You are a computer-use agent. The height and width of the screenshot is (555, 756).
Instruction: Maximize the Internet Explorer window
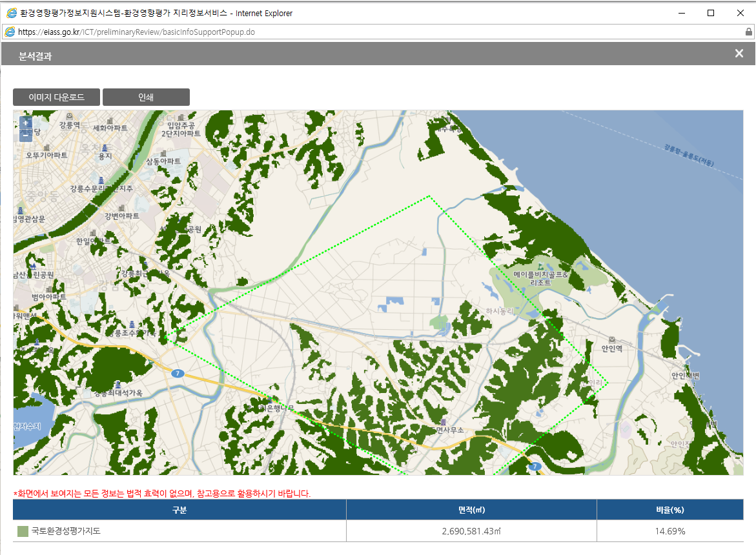[711, 13]
